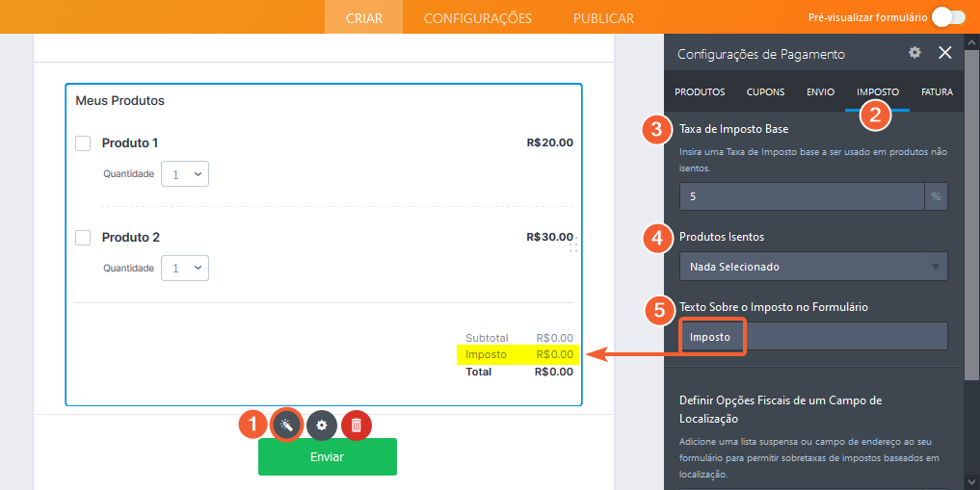Viewport: 980px width, 490px height.
Task: Open the Produto 2 Quantidade dropdown
Action: coord(185,269)
